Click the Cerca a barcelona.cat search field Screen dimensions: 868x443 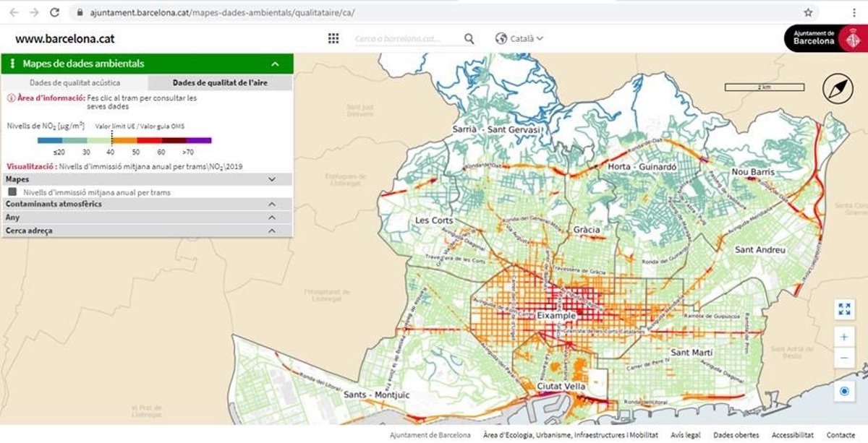pos(407,39)
